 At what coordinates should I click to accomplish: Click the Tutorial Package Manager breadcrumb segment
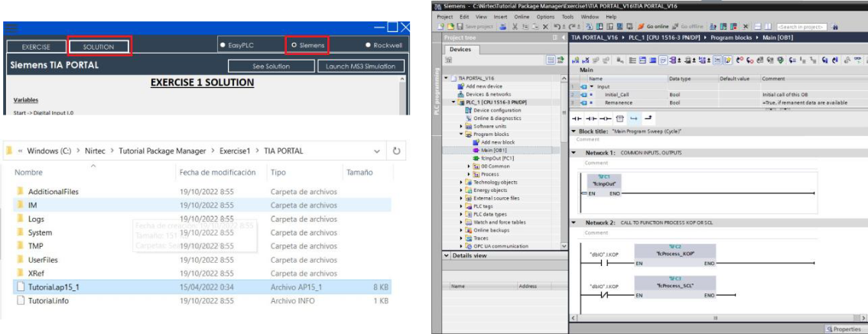point(162,151)
